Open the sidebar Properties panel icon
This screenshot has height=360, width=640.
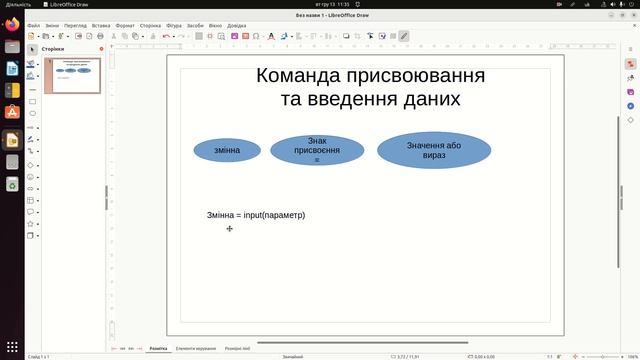tap(631, 64)
